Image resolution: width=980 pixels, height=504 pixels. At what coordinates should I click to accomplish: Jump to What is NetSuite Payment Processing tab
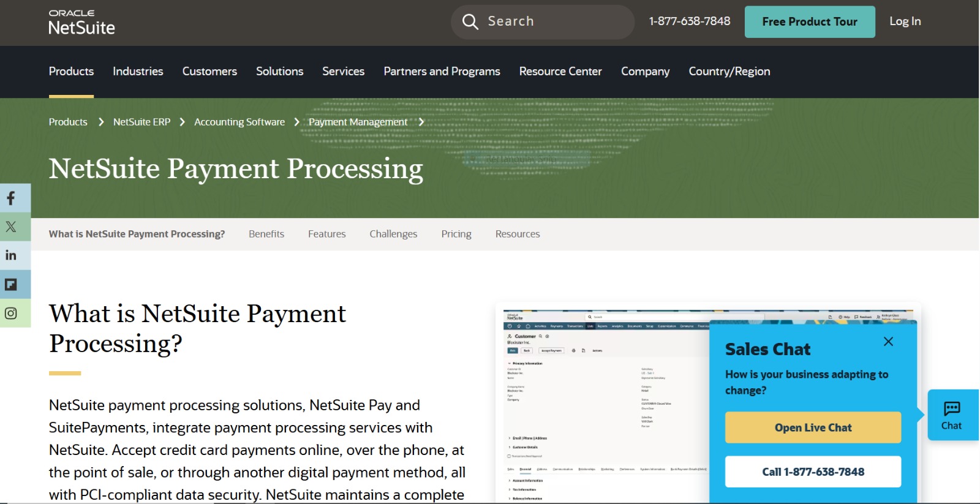[x=137, y=234]
